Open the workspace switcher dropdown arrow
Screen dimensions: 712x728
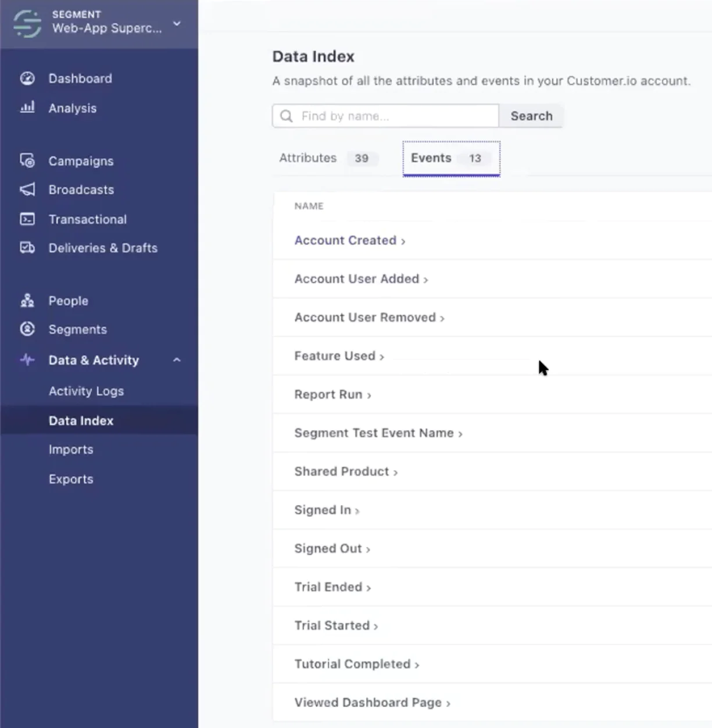(x=177, y=24)
